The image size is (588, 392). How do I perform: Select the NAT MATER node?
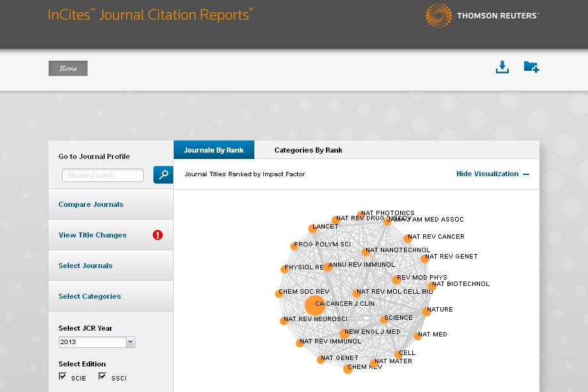coord(374,363)
